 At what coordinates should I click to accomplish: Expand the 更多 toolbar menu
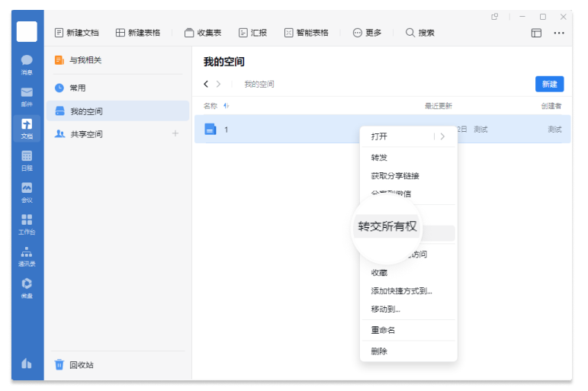[367, 33]
